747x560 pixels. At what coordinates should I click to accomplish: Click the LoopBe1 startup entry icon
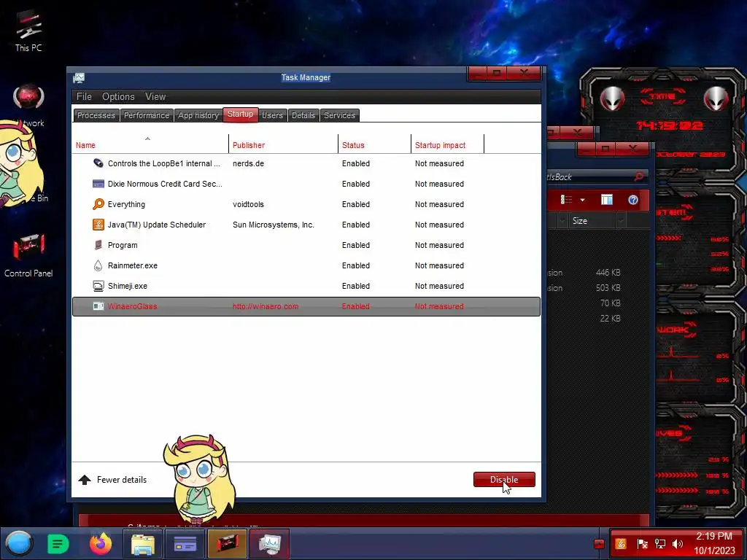[98, 163]
